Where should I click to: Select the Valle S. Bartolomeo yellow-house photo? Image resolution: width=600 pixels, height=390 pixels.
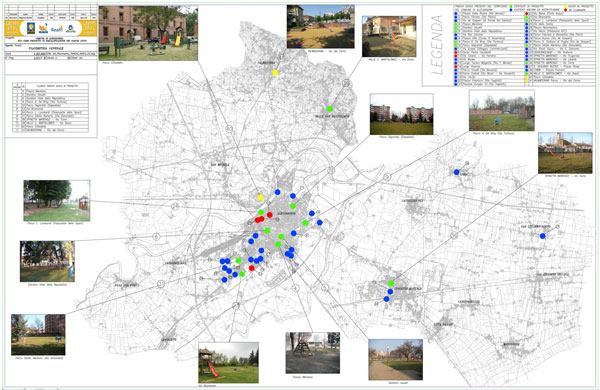(389, 36)
